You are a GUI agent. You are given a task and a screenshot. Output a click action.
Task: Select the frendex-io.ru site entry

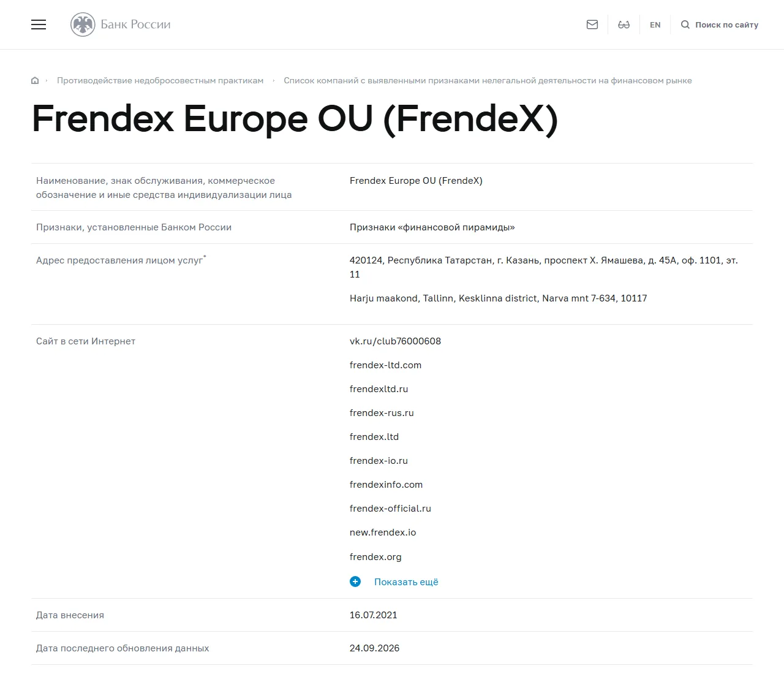point(379,461)
